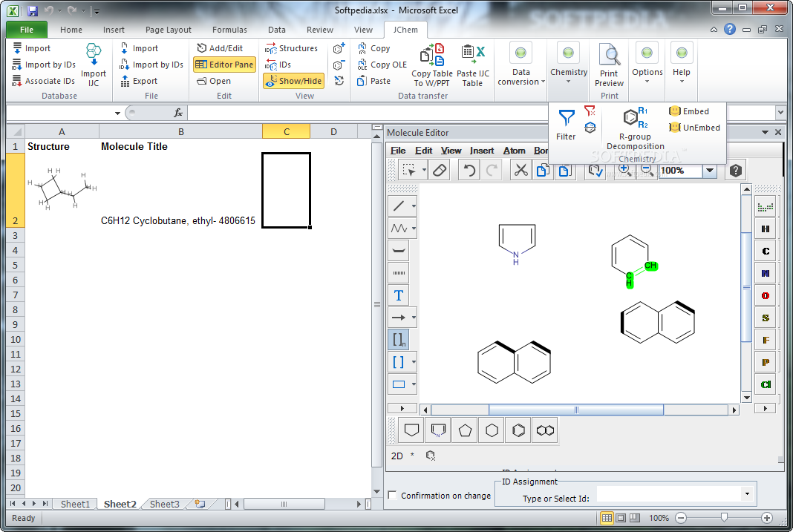The width and height of the screenshot is (793, 532).
Task: Select the chain bond tool
Action: [399, 229]
